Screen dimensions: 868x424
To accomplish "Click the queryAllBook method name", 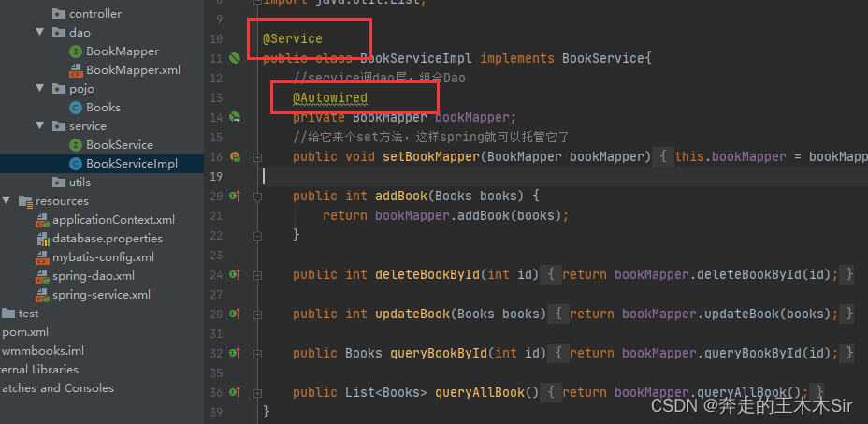I will pyautogui.click(x=480, y=393).
